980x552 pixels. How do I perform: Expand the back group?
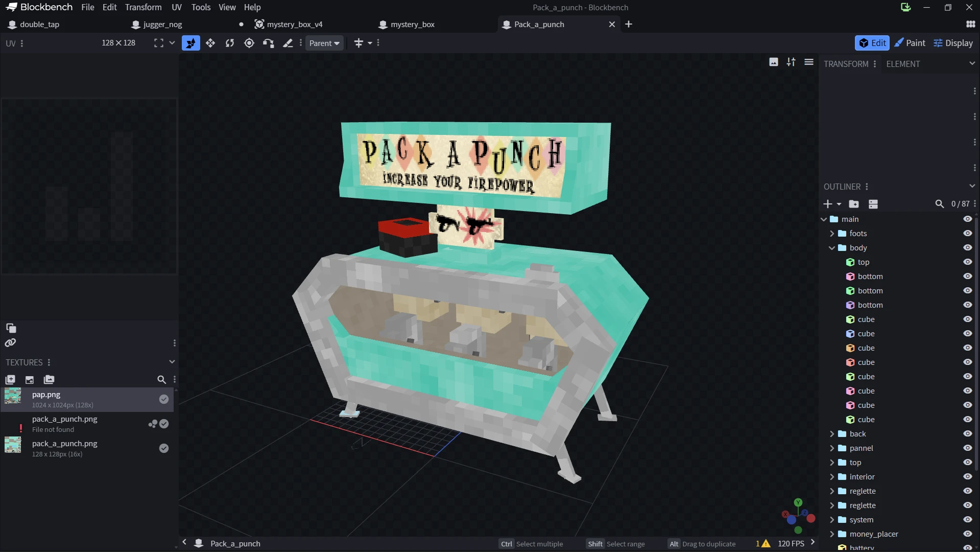pyautogui.click(x=832, y=433)
